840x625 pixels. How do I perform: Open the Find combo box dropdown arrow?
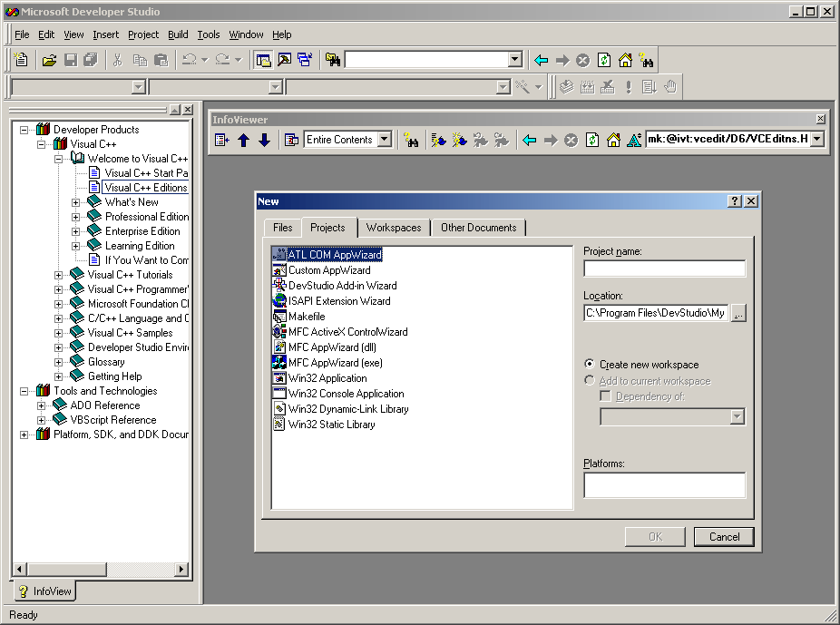coord(515,59)
